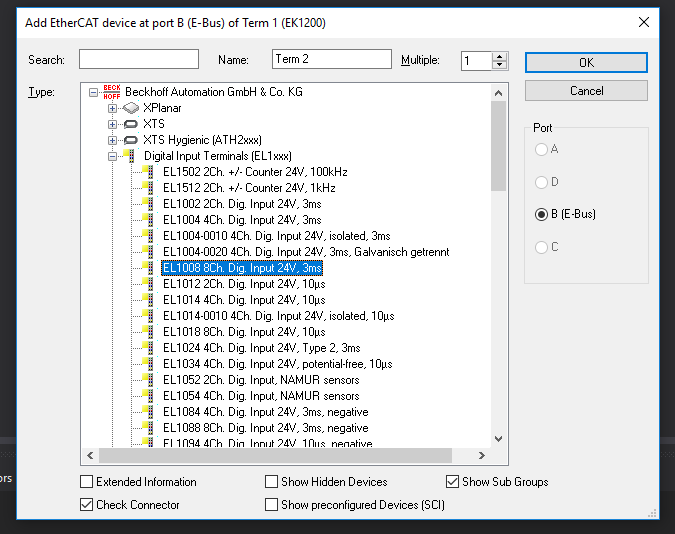
Task: Click the type list scroll up arrow
Action: coord(499,93)
